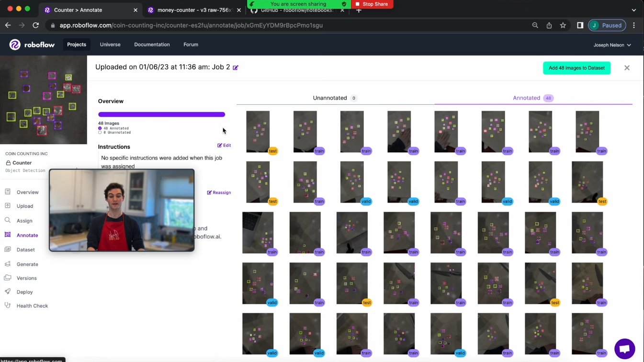Click the Roboflow logo
The width and height of the screenshot is (644, 362).
32,45
